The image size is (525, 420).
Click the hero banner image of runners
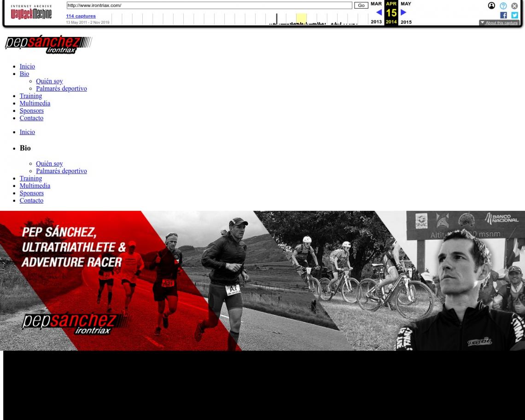point(262,280)
